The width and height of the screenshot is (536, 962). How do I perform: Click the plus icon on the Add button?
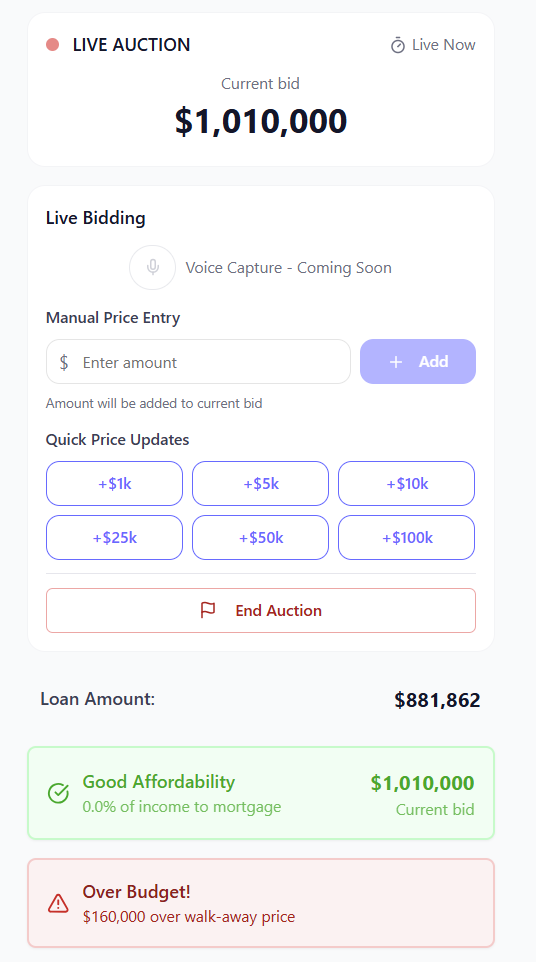click(x=396, y=362)
